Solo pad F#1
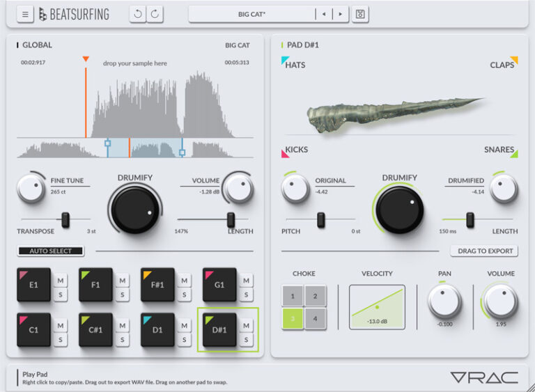 [184, 295]
